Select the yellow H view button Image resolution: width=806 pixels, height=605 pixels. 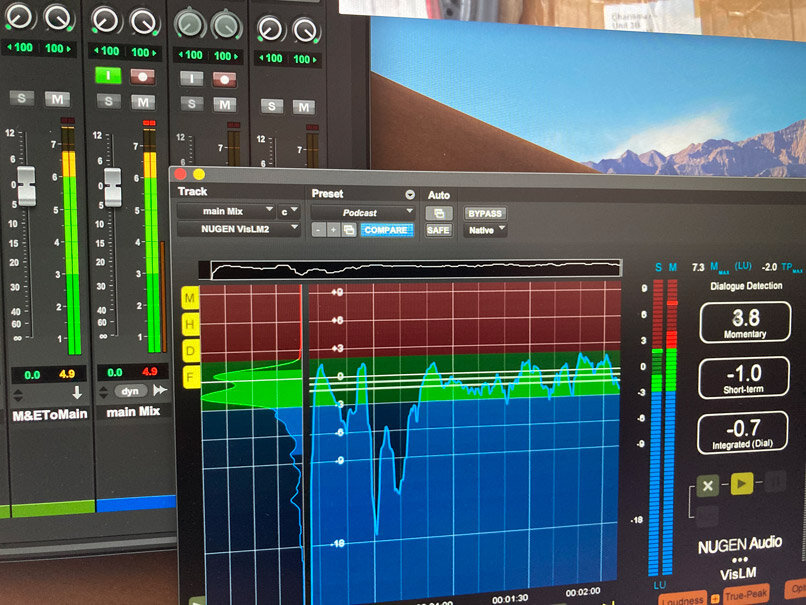click(x=190, y=324)
